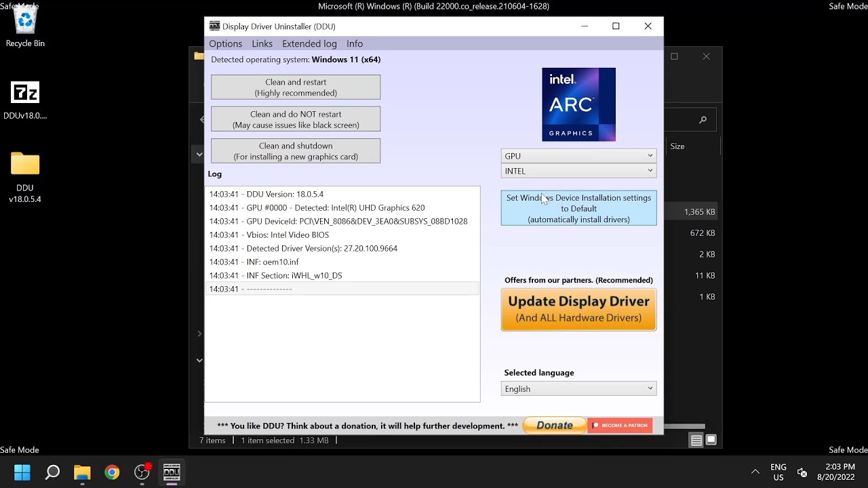This screenshot has width=868, height=488.
Task: Switch File Explorer to details view icon
Action: click(696, 441)
